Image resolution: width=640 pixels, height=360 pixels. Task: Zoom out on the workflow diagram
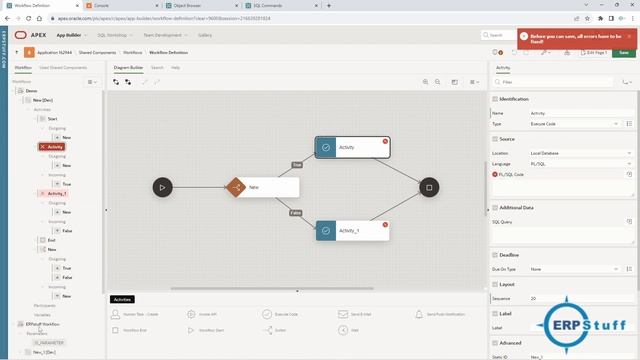click(438, 82)
